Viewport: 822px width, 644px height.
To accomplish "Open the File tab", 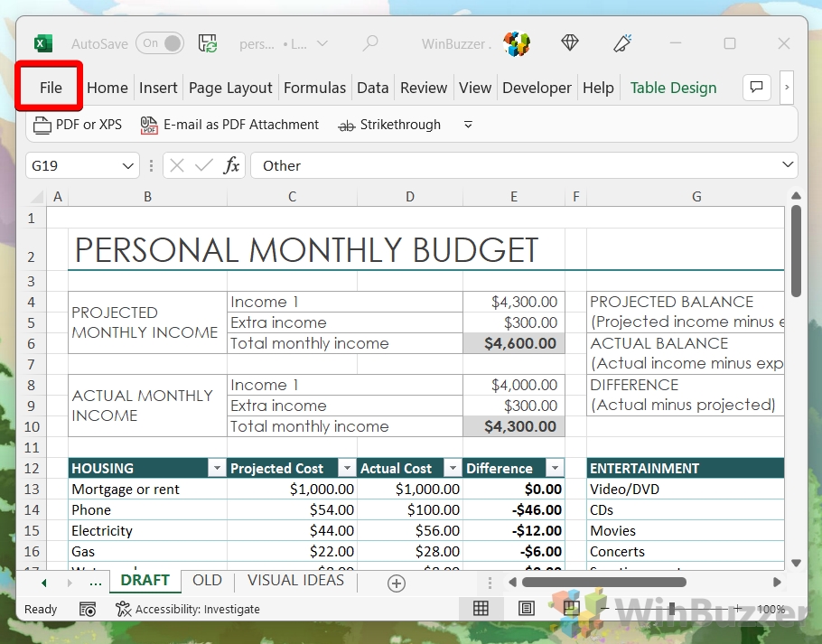I will click(51, 88).
